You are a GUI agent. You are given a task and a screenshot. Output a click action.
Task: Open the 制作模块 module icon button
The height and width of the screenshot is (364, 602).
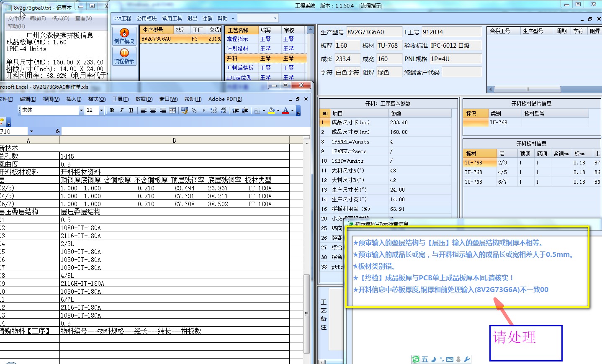pyautogui.click(x=124, y=36)
